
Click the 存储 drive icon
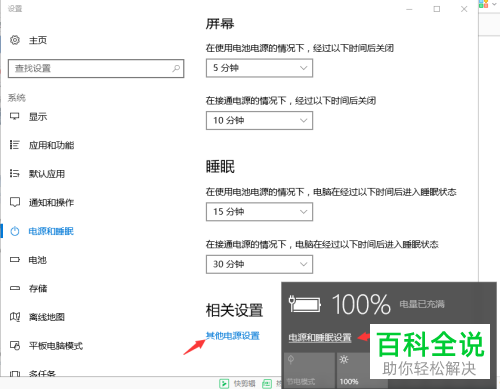pos(15,288)
